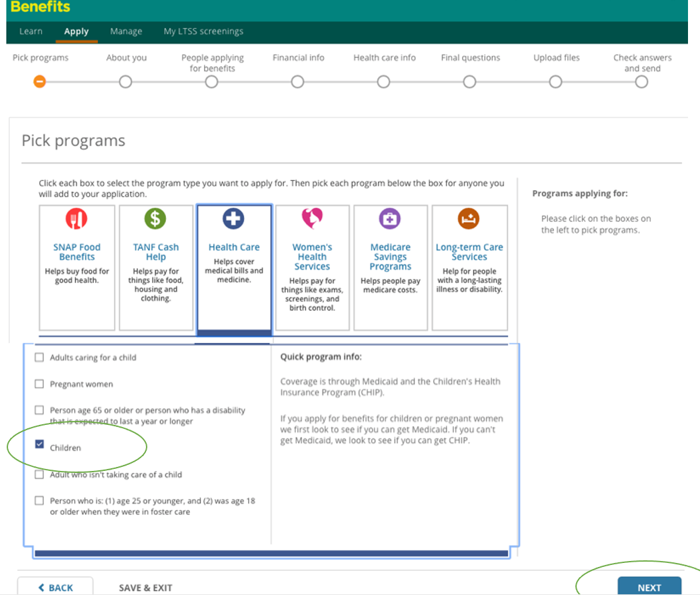Click the Medicare Savings Programs purple icon

pyautogui.click(x=390, y=218)
